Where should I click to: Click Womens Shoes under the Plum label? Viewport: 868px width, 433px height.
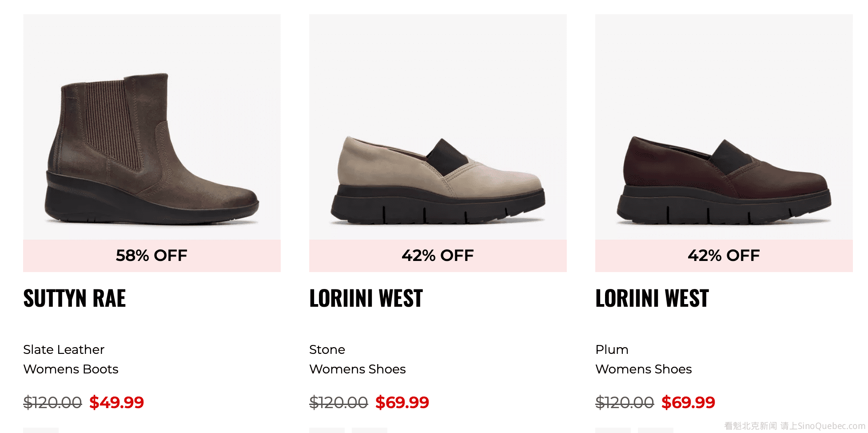tap(643, 369)
